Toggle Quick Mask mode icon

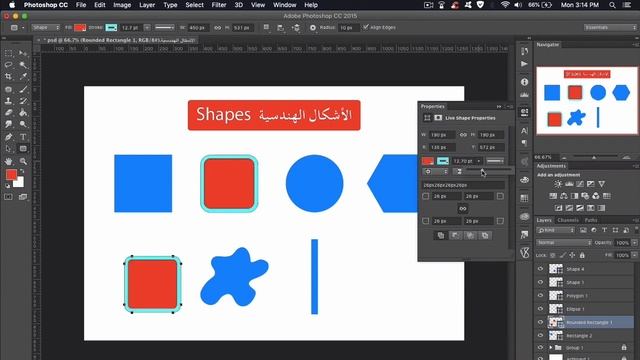coord(9,197)
